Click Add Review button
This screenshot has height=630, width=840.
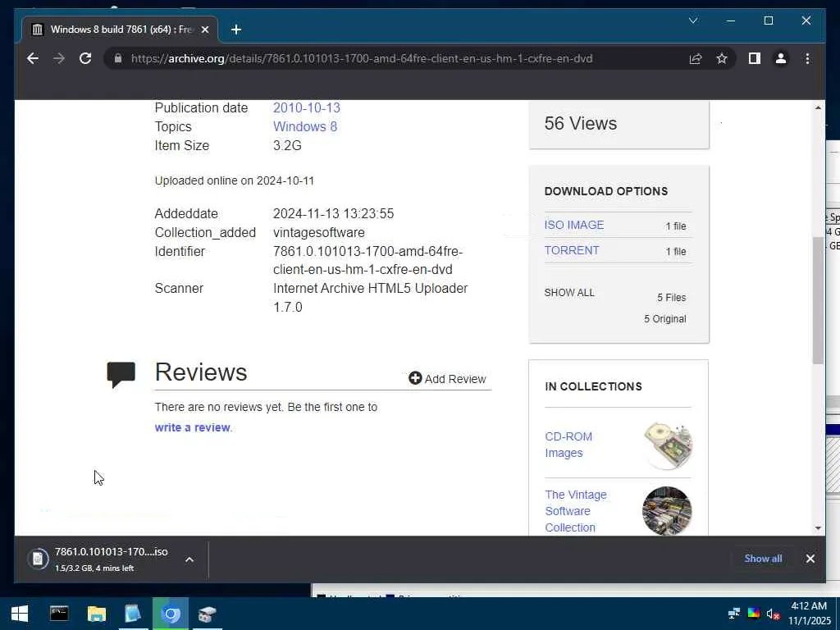tap(447, 379)
